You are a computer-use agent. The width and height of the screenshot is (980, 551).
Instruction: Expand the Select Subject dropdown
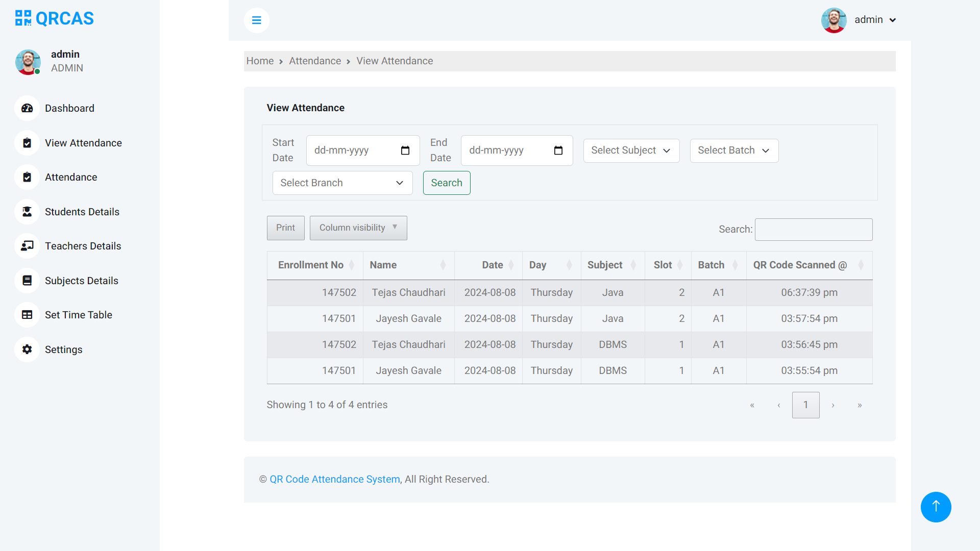(x=631, y=151)
